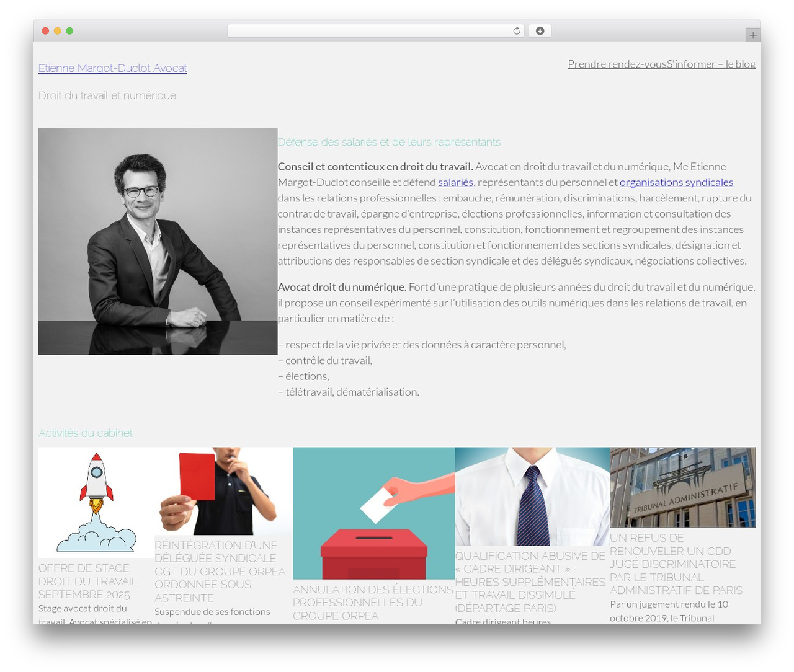Maximize the browser window with the green button
Screen dimensions: 794x672
pos(69,31)
